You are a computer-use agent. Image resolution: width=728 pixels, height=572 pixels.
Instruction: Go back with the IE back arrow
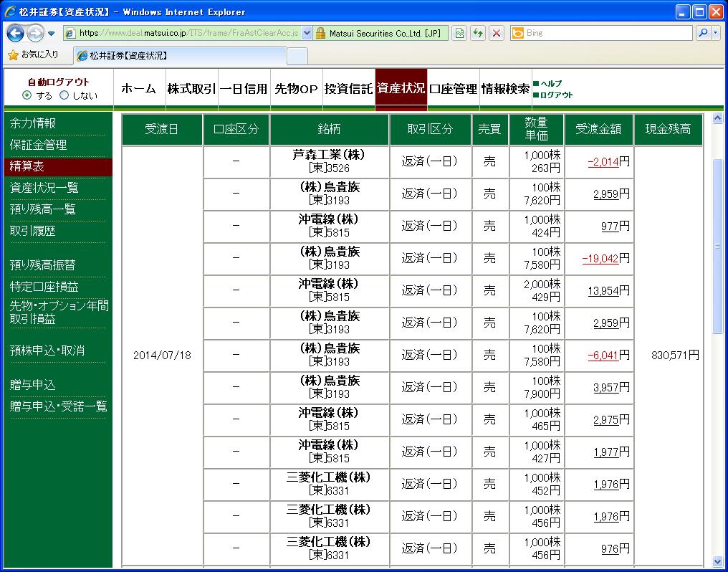(15, 33)
